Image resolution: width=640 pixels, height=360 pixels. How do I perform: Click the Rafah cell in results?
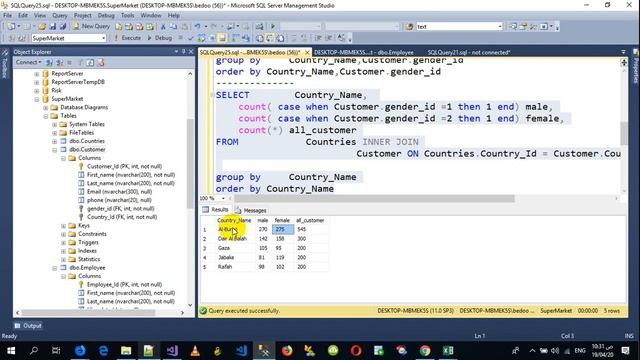click(234, 267)
